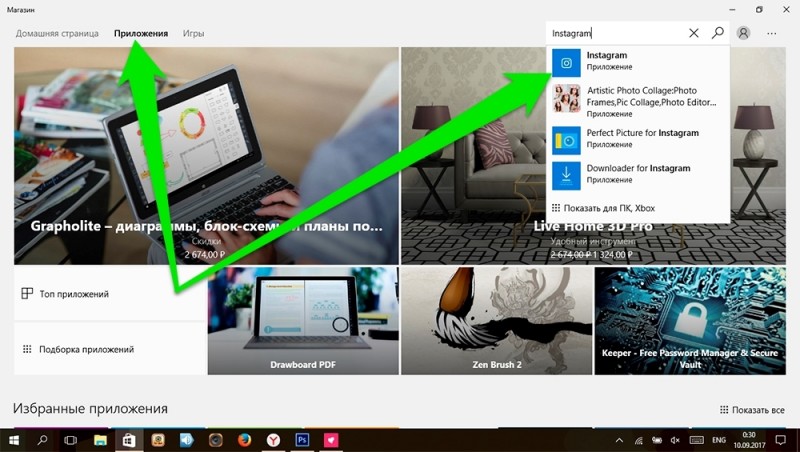Click the Подборка приложений dots icon
The width and height of the screenshot is (800, 452).
pyautogui.click(x=27, y=349)
